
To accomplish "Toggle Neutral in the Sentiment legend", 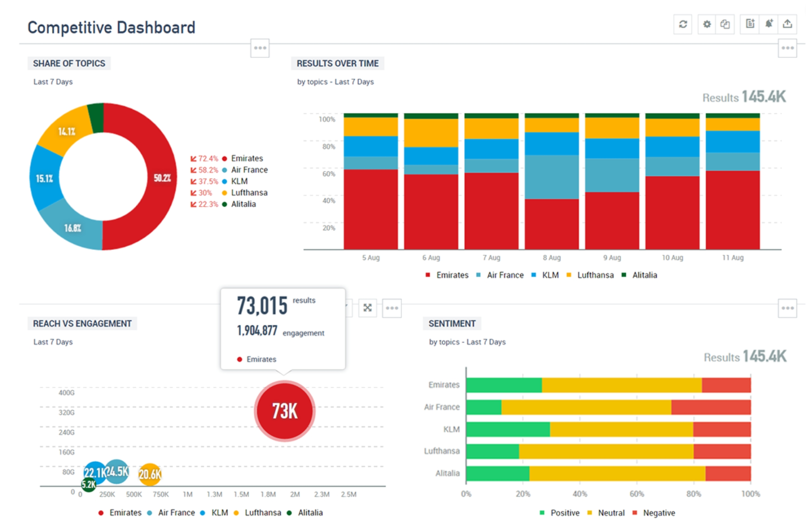I will pos(606,513).
